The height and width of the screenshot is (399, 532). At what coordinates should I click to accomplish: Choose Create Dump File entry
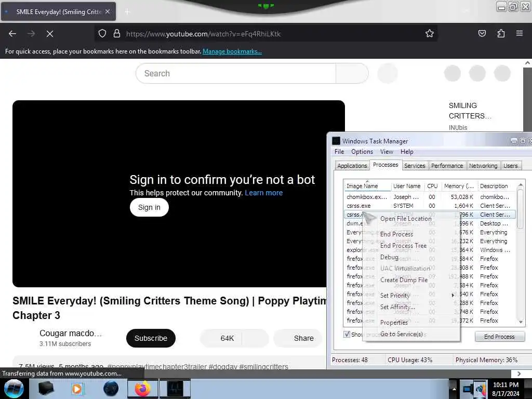pos(404,280)
